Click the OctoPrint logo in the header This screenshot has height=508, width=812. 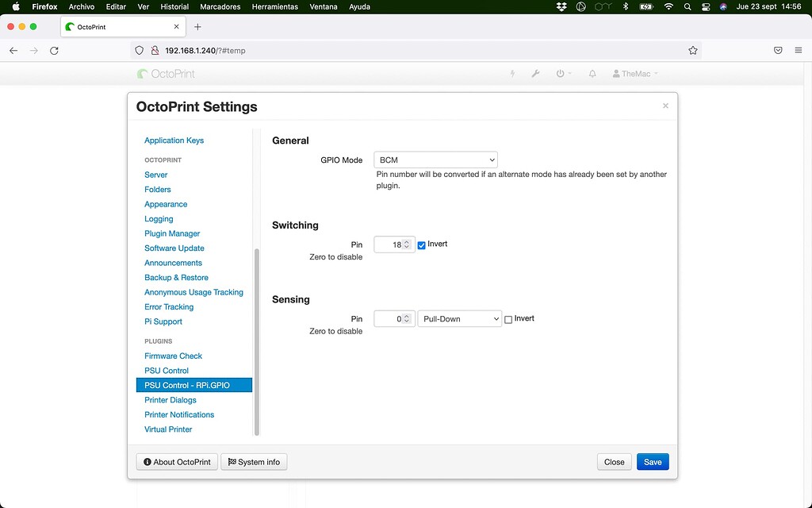coord(164,73)
